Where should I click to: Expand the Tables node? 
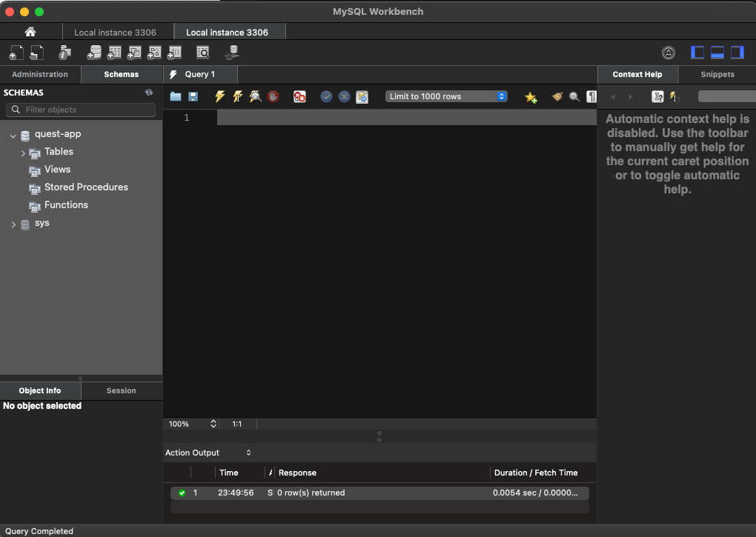click(23, 153)
